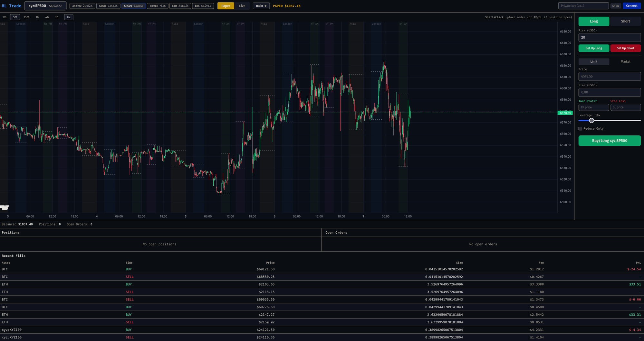Select the GOLD ticker chip

point(108,6)
